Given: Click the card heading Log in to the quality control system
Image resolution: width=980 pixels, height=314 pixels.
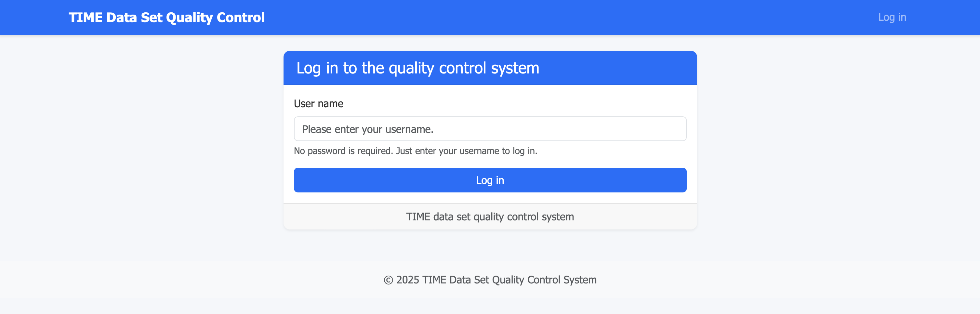Looking at the screenshot, I should coord(417,68).
